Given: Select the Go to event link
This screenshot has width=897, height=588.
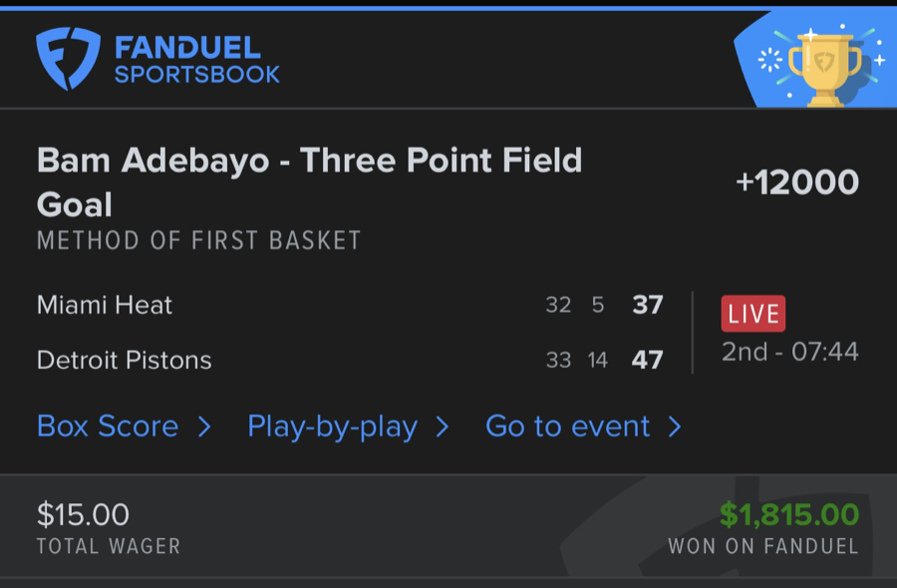Looking at the screenshot, I should tap(567, 427).
